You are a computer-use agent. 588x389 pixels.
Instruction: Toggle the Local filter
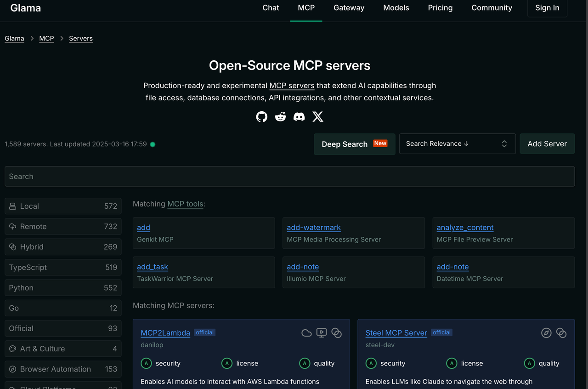(x=63, y=206)
